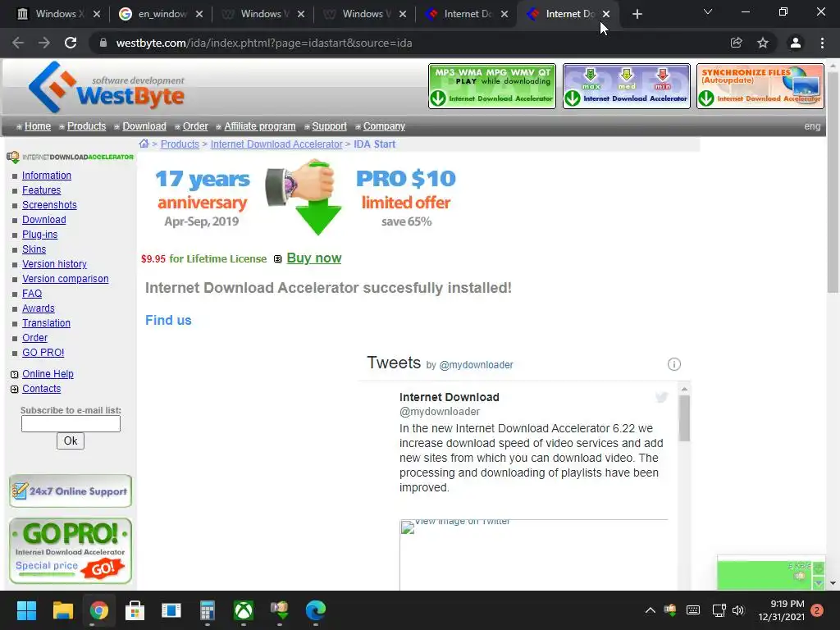The height and width of the screenshot is (630, 840).
Task: Open the Download nav item in top bar
Action: tap(144, 126)
